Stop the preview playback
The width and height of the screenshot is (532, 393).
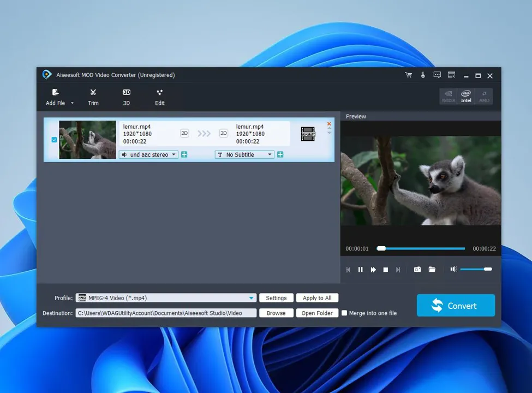[385, 270]
